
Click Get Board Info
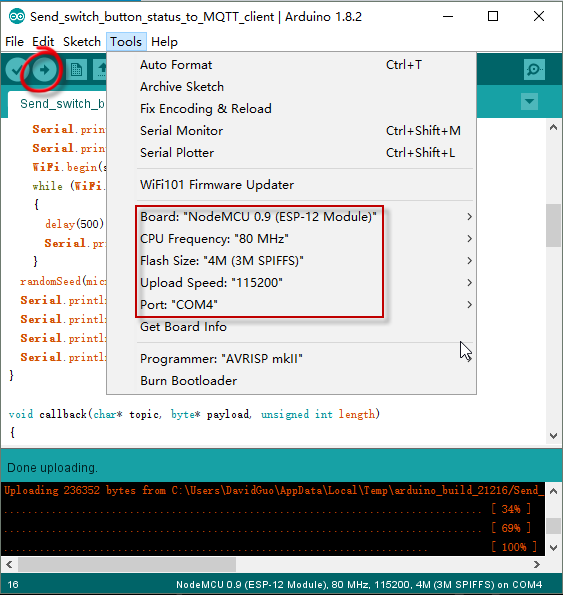291,327
